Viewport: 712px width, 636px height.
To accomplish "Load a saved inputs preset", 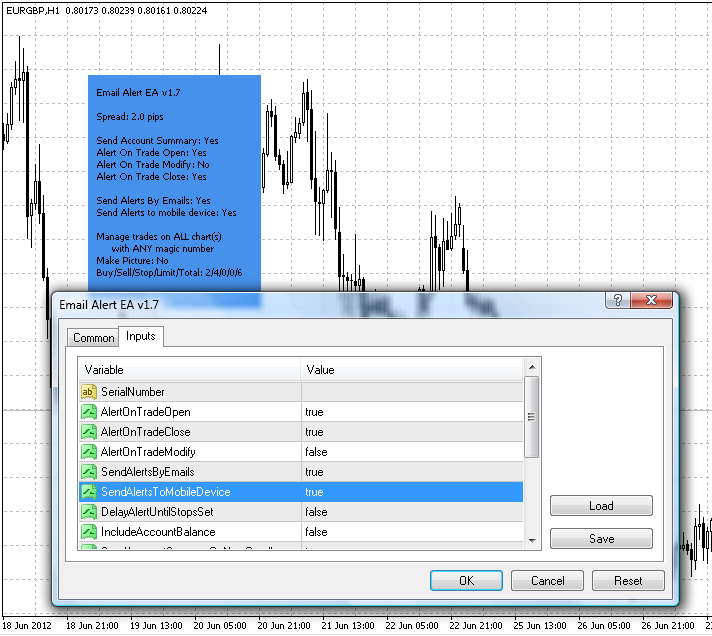I will point(601,506).
